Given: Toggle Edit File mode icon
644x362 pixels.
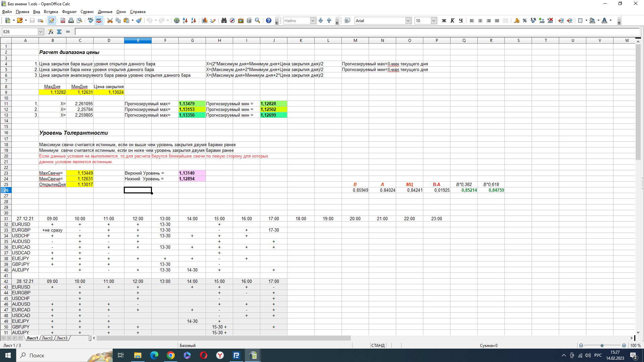Looking at the screenshot, I should coord(51,21).
